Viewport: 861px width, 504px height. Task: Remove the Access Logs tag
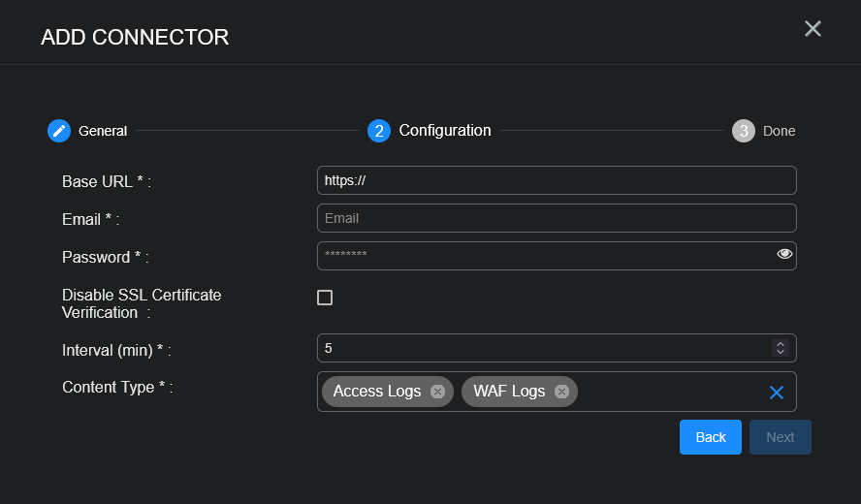point(437,392)
